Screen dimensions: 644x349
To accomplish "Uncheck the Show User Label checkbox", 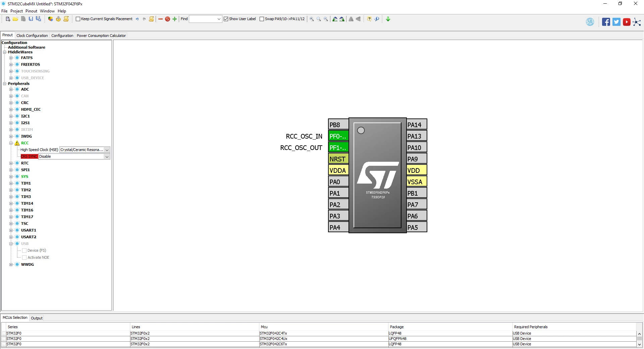I will pyautogui.click(x=226, y=19).
